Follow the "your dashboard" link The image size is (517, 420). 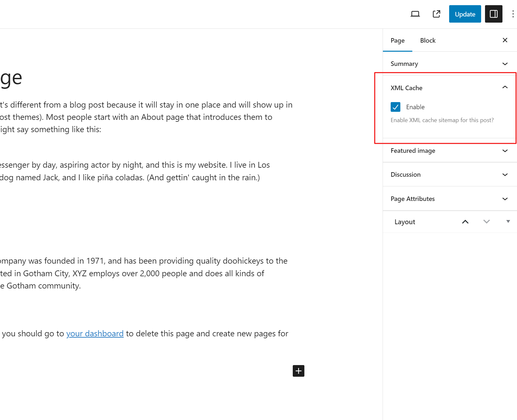[x=95, y=333]
